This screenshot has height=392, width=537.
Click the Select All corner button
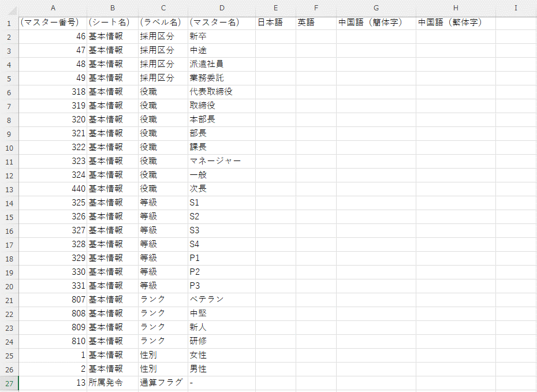click(9, 8)
